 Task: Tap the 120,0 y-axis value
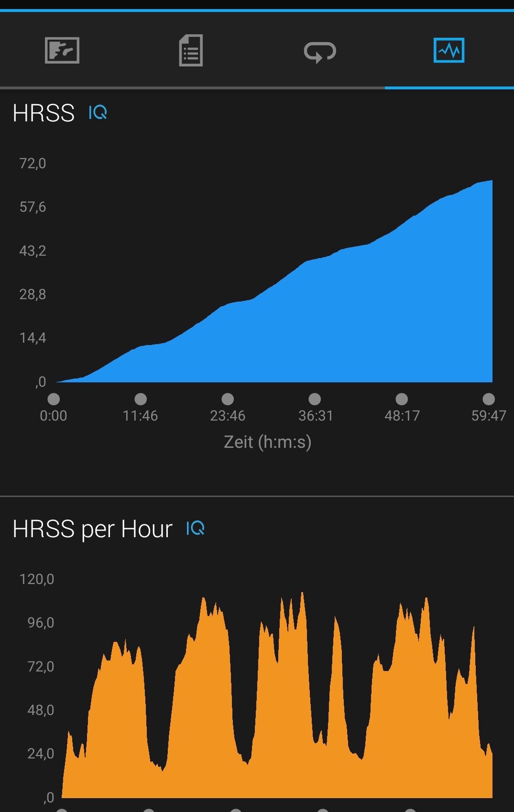coord(37,579)
